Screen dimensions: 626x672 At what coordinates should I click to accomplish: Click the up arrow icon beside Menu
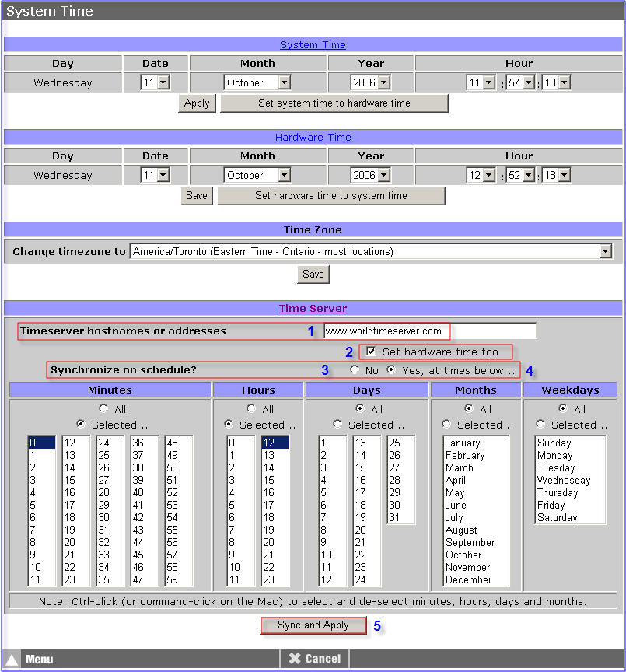[11, 657]
